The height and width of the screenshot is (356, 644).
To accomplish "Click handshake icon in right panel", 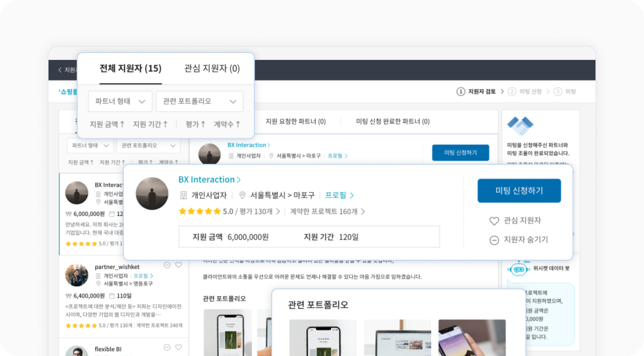I will [x=521, y=126].
